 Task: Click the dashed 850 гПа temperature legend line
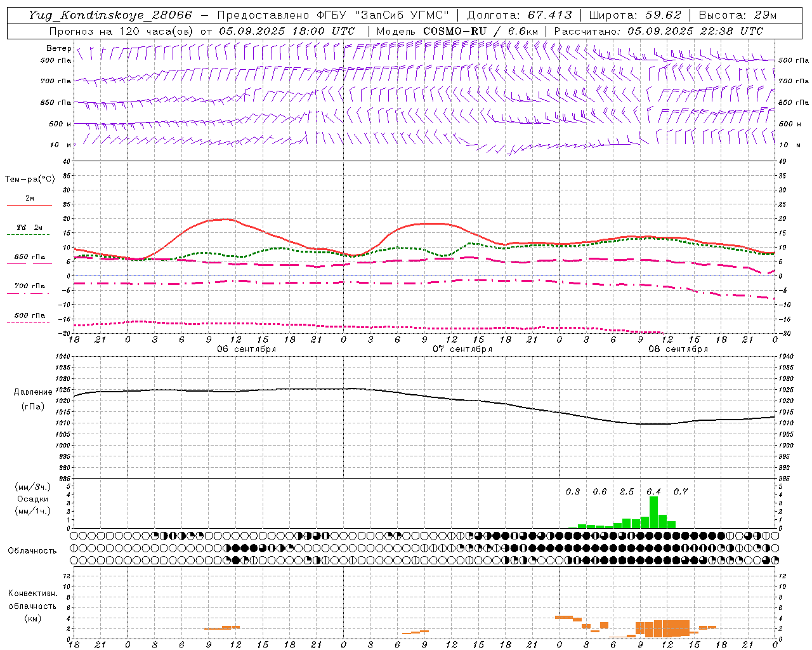pyautogui.click(x=28, y=263)
